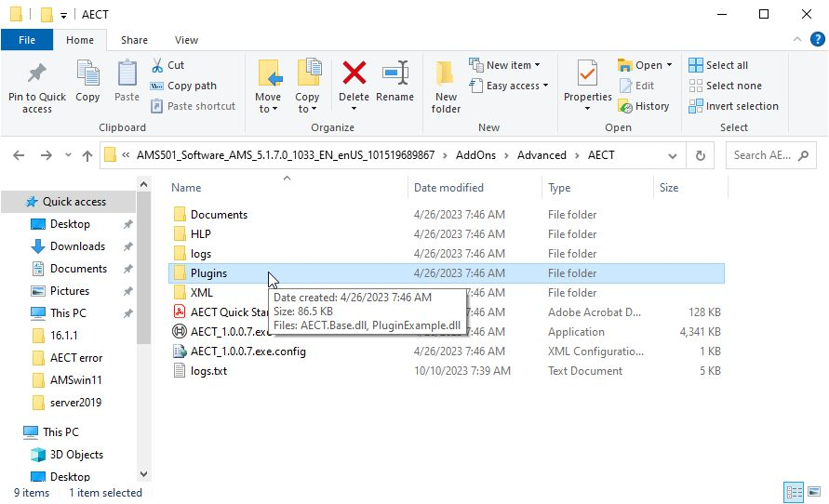829x504 pixels.
Task: Click the Help question mark icon
Action: click(x=817, y=40)
